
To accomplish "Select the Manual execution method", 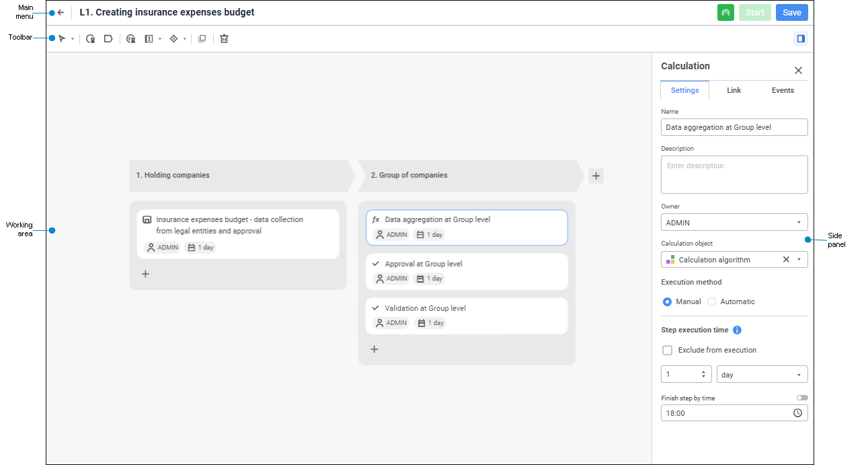I will click(x=667, y=302).
